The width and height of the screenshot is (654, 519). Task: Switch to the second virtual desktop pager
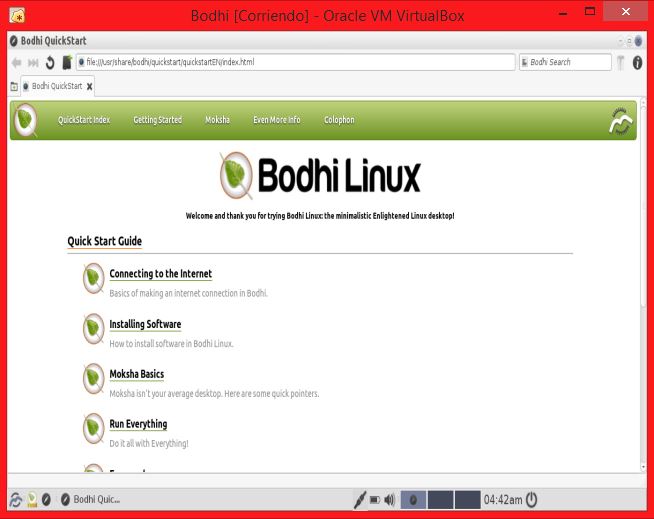click(441, 499)
